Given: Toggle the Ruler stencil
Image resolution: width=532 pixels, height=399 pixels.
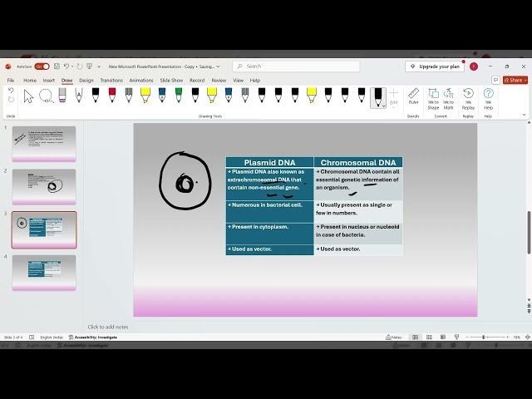Looking at the screenshot, I should pyautogui.click(x=413, y=96).
